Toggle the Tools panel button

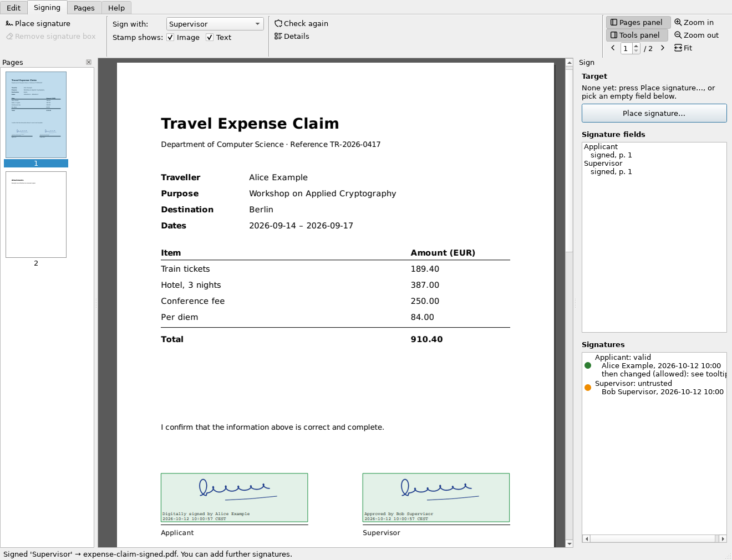[x=637, y=35]
